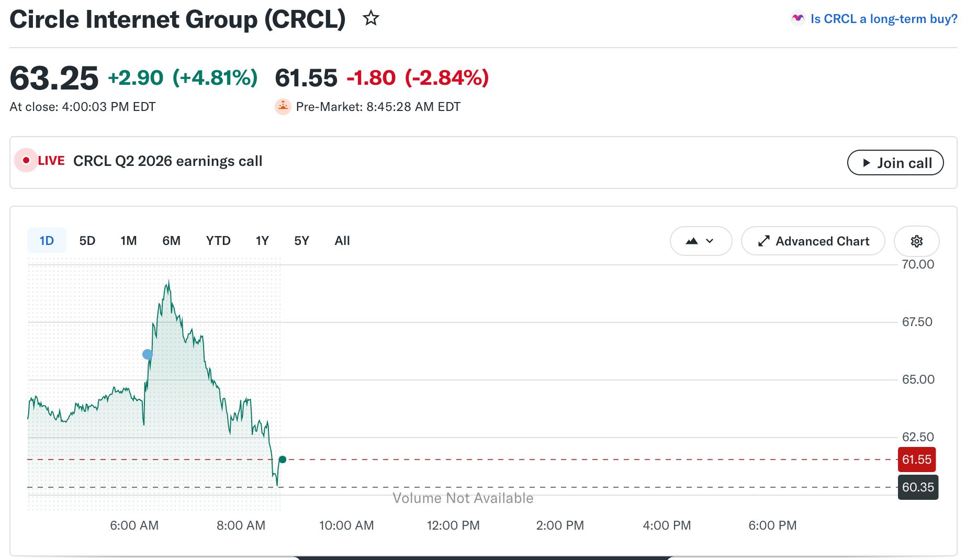Screen dimensions: 966x560
Task: Click the 67.50 axis label
Action: click(x=917, y=322)
